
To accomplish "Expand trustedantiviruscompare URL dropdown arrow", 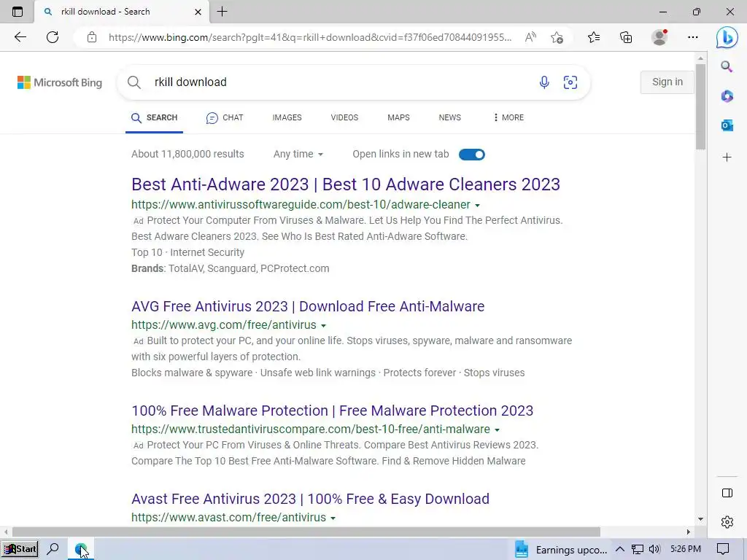I will coord(497,430).
